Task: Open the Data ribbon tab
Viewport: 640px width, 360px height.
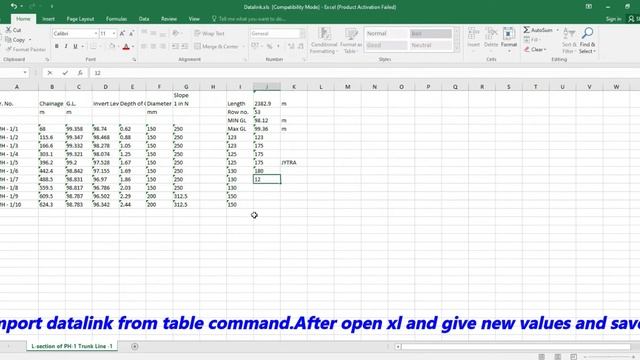Action: [144, 19]
